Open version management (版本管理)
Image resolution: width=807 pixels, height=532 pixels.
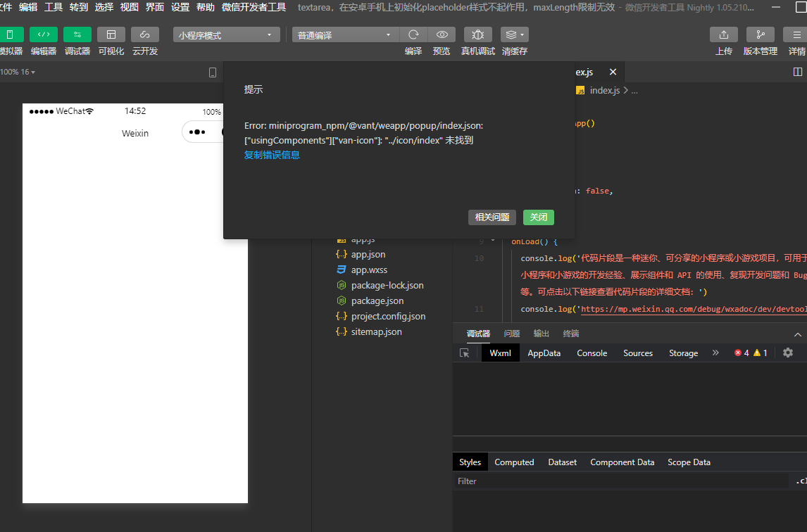760,34
